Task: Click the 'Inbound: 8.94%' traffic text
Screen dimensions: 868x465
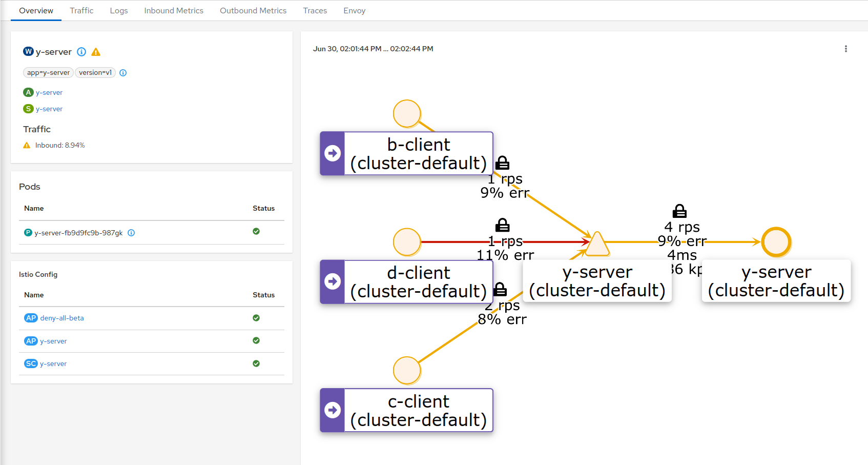Action: 60,146
